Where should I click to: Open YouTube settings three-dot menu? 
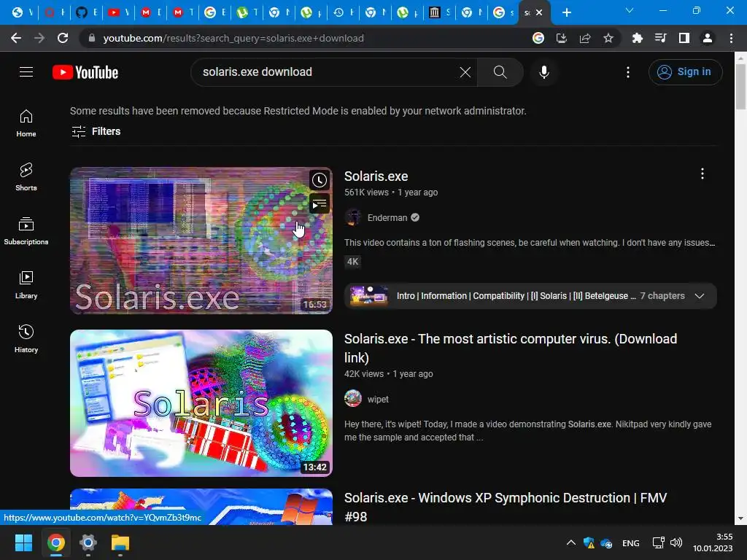(628, 72)
